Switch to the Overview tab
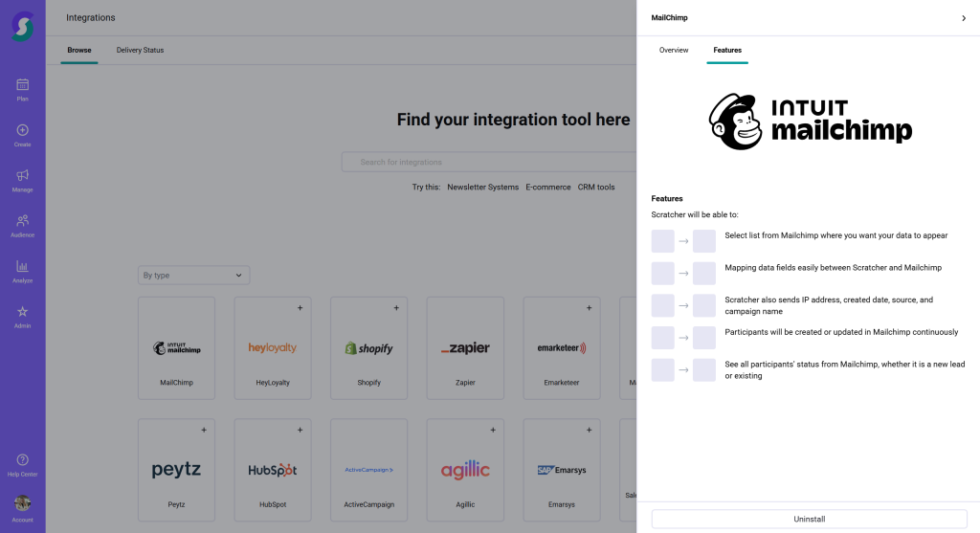This screenshot has width=980, height=533. 674,50
